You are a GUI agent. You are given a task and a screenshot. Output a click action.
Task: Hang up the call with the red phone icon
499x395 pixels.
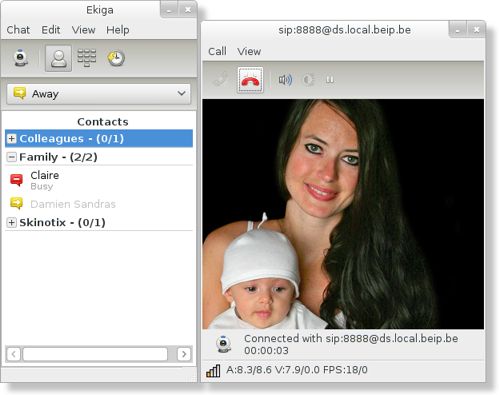[x=250, y=80]
